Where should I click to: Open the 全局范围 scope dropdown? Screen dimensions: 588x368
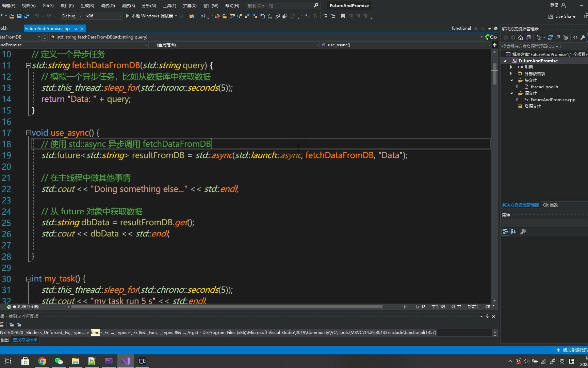(x=235, y=45)
